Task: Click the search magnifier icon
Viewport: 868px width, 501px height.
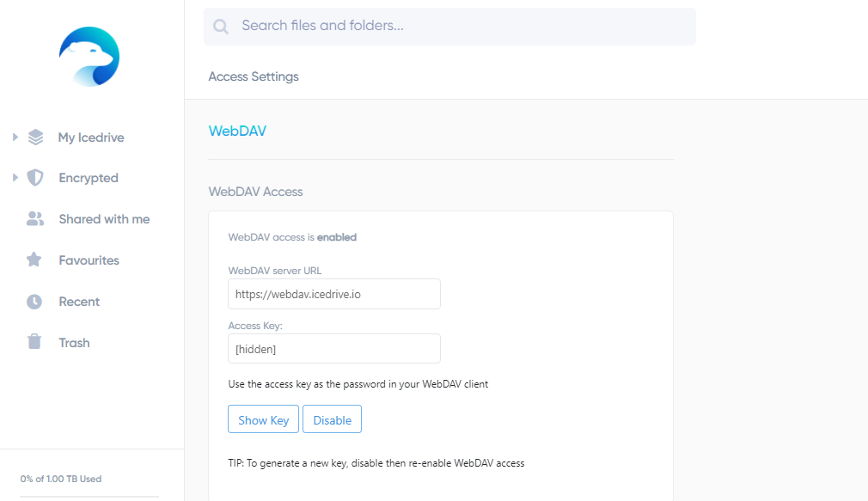Action: click(221, 27)
